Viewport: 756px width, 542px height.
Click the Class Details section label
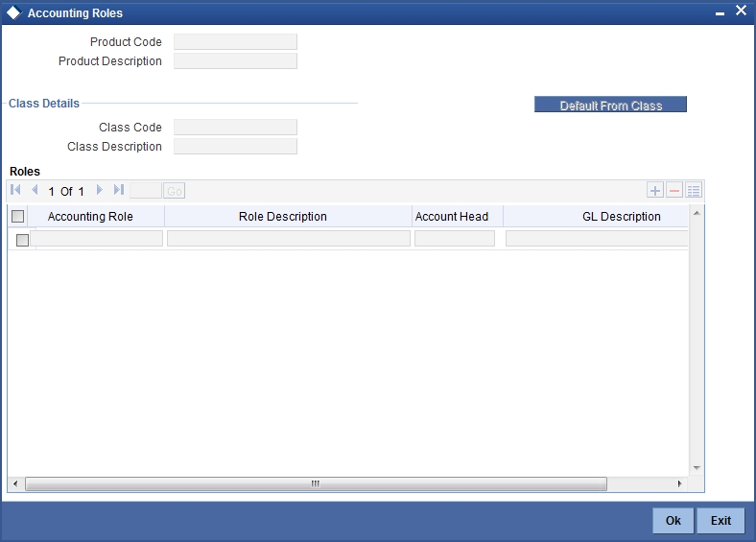tap(44, 104)
